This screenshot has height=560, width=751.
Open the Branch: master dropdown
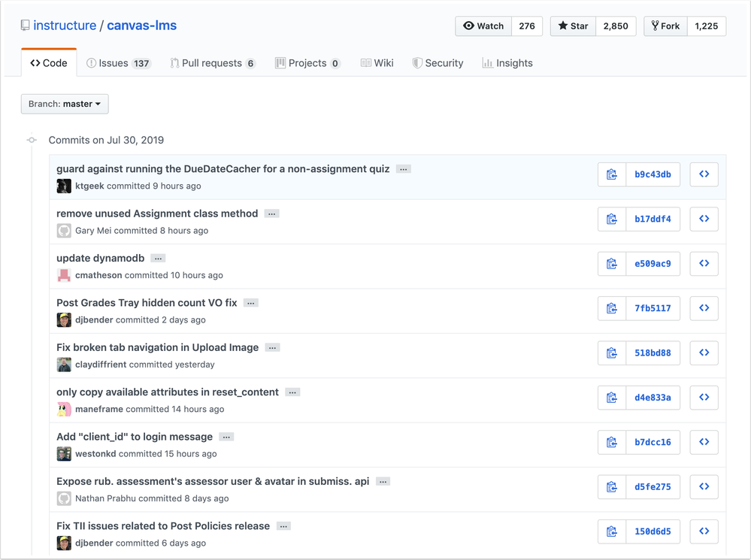point(65,104)
